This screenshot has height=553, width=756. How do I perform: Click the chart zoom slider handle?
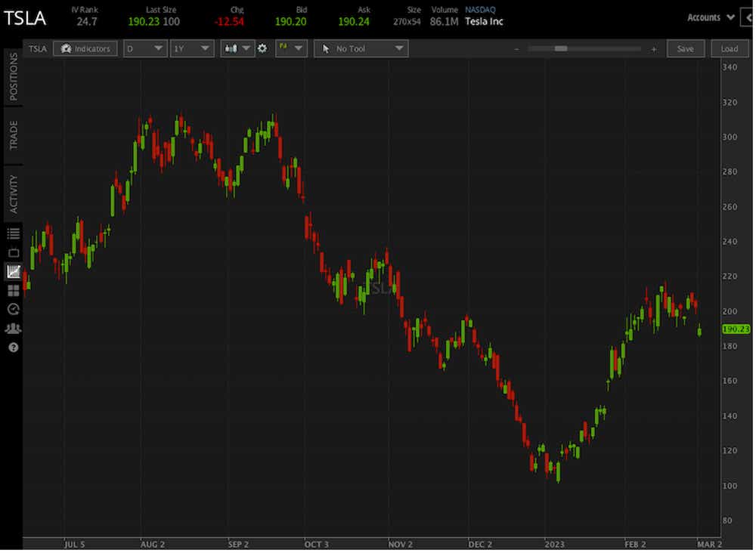pyautogui.click(x=562, y=48)
